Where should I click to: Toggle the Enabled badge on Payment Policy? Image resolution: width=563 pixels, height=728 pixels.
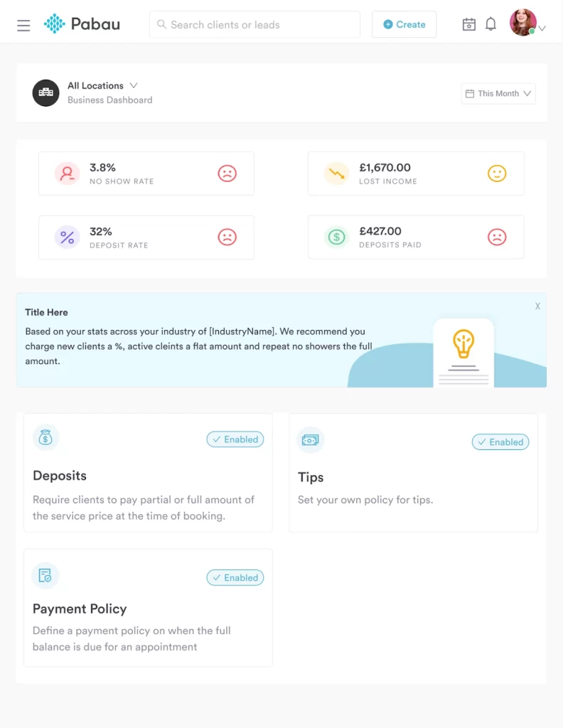(235, 578)
